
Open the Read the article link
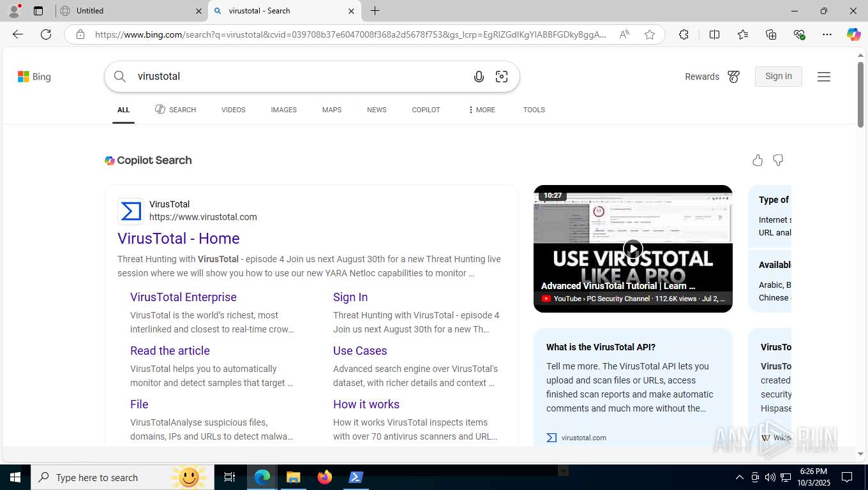pos(170,351)
